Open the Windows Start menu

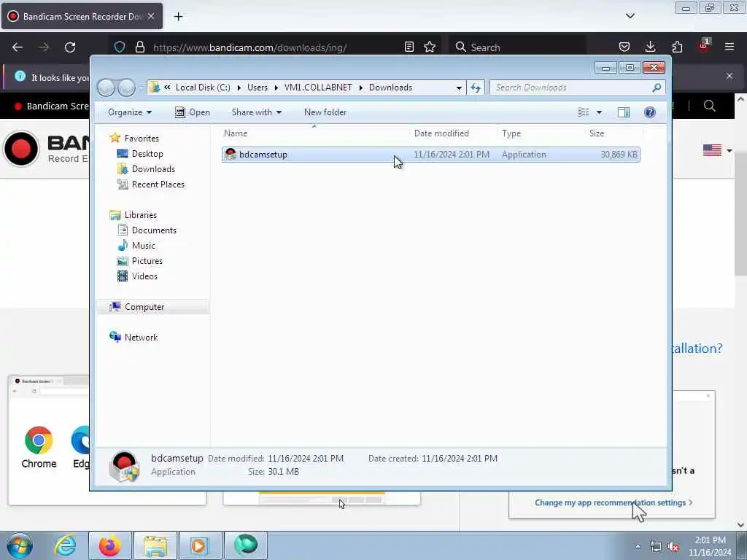coord(20,545)
